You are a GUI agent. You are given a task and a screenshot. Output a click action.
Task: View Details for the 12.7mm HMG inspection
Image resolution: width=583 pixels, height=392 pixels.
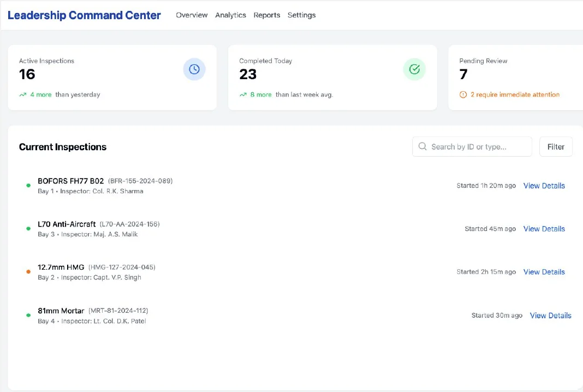(544, 271)
